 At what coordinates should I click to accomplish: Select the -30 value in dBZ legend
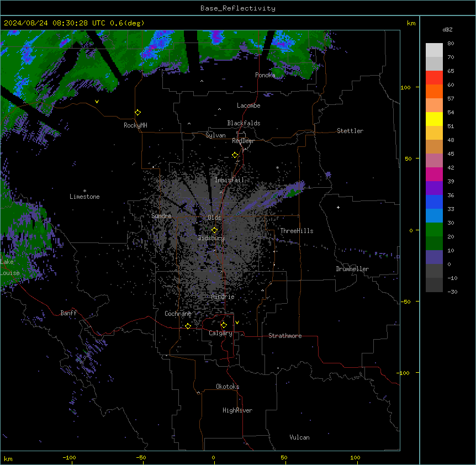453,292
